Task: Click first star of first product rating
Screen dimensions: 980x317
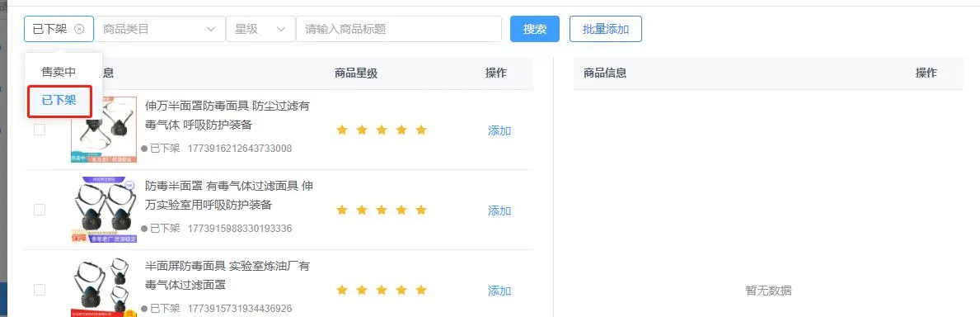Action: click(x=342, y=130)
